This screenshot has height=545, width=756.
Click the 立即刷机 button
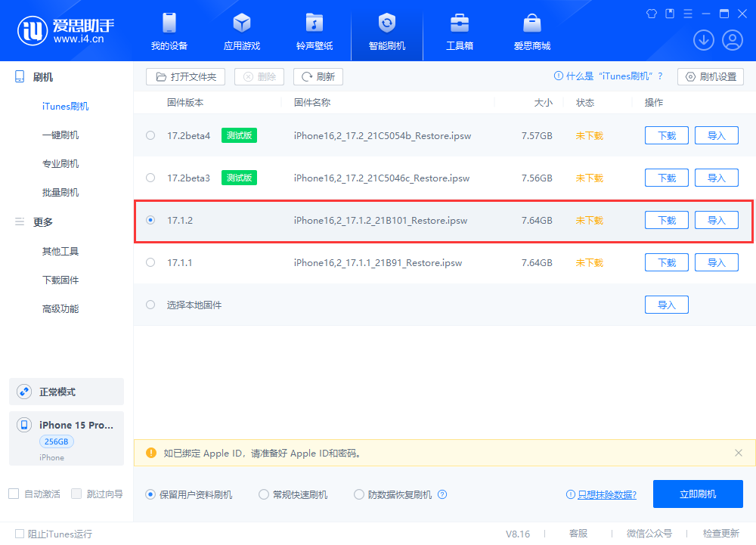tap(698, 494)
